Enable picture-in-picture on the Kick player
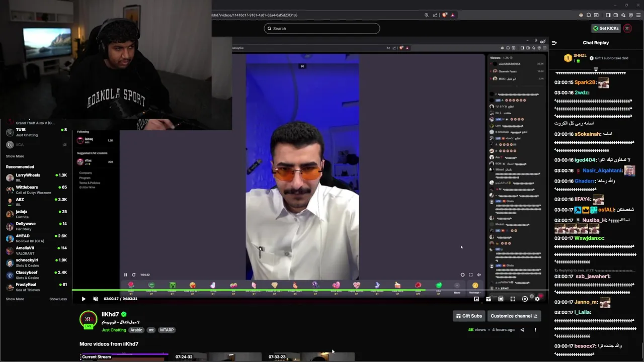This screenshot has height=362, width=644. [476, 299]
